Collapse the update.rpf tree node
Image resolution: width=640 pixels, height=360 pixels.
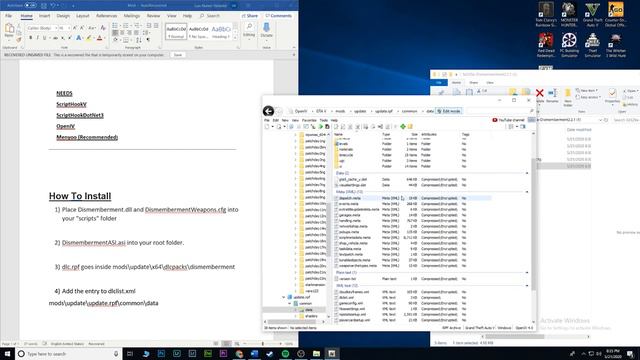(284, 297)
